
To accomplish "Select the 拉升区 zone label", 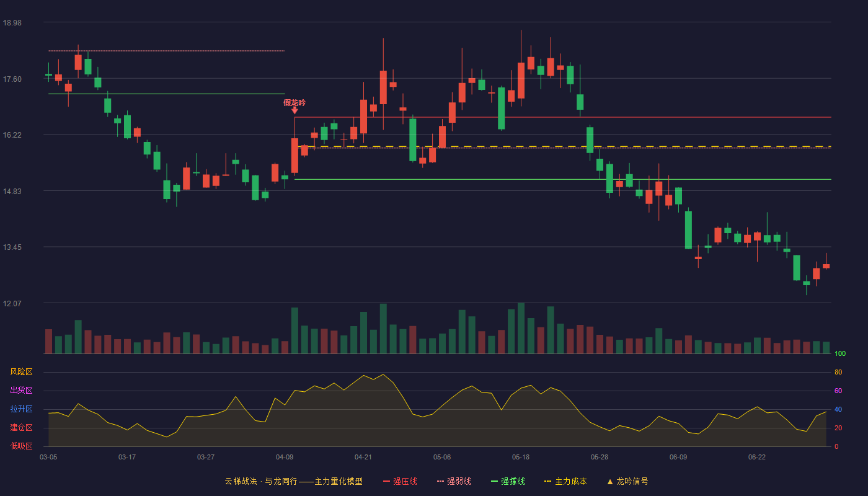I will point(21,409).
